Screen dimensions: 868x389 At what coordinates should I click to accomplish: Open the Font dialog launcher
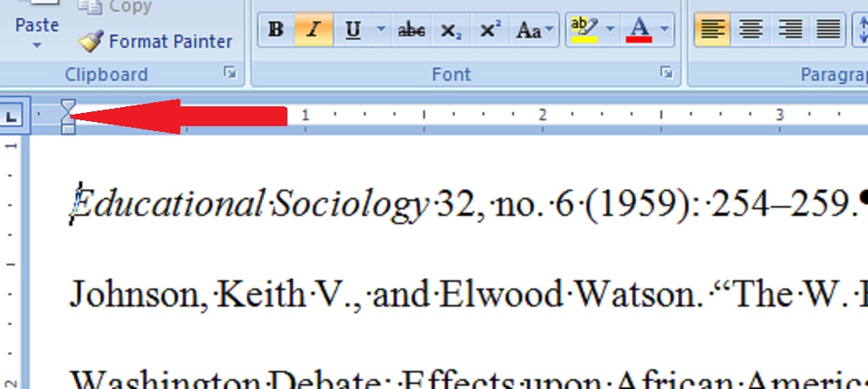tap(666, 73)
